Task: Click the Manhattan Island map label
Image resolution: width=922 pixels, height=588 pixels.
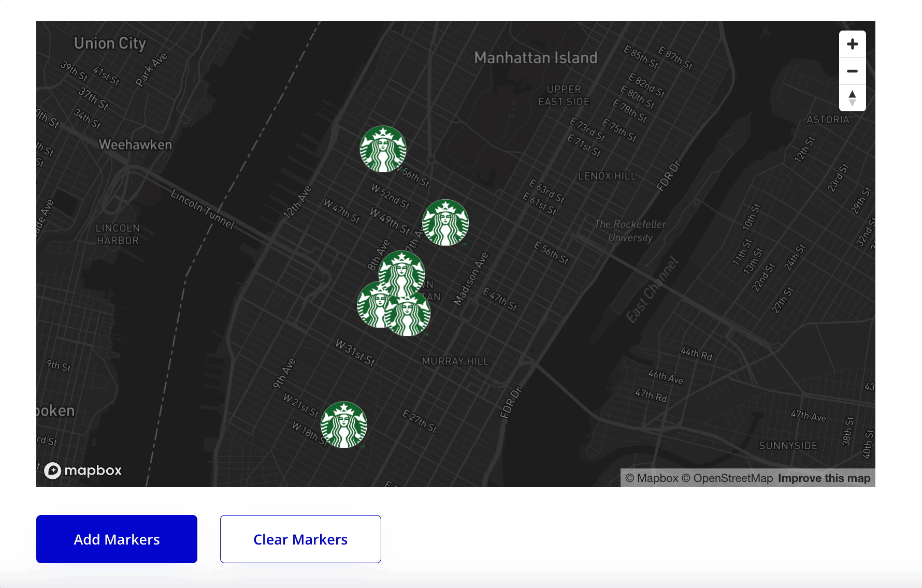Action: (x=536, y=57)
